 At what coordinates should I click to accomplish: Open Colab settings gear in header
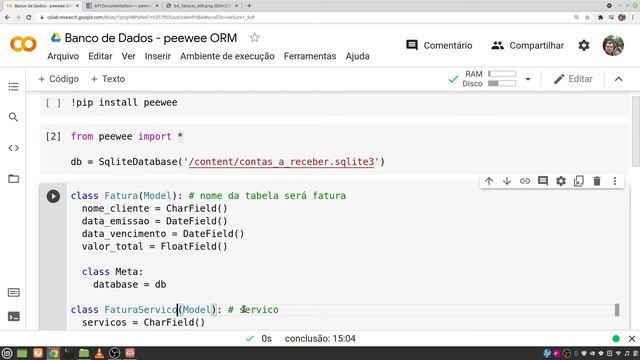pyautogui.click(x=584, y=45)
